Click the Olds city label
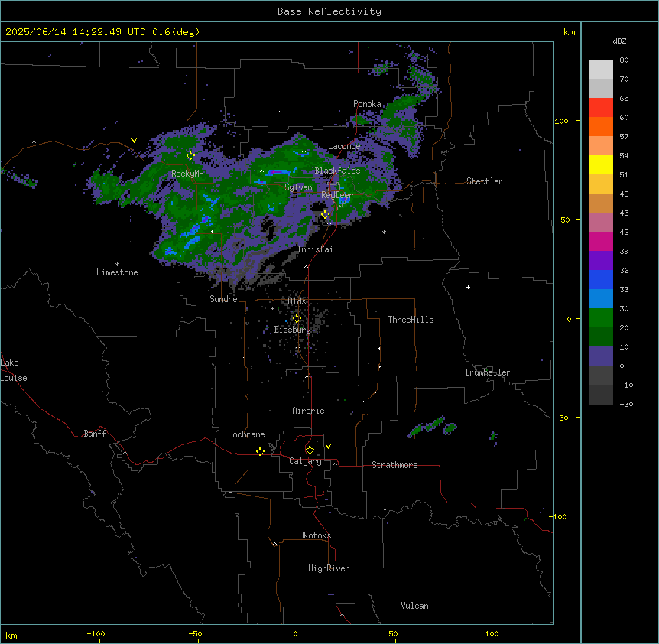Image resolution: width=659 pixels, height=644 pixels. pos(297,301)
